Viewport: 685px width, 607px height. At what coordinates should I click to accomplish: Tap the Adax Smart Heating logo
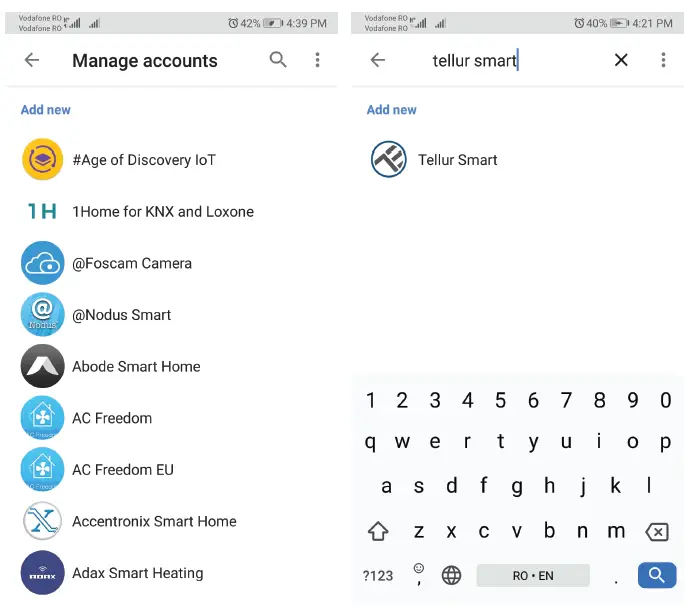(42, 572)
